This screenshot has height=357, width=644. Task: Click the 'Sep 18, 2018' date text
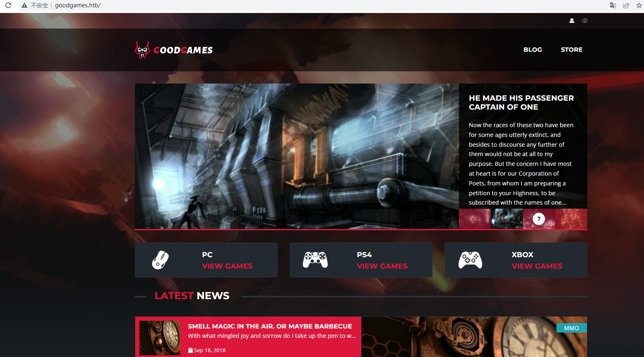pos(210,350)
